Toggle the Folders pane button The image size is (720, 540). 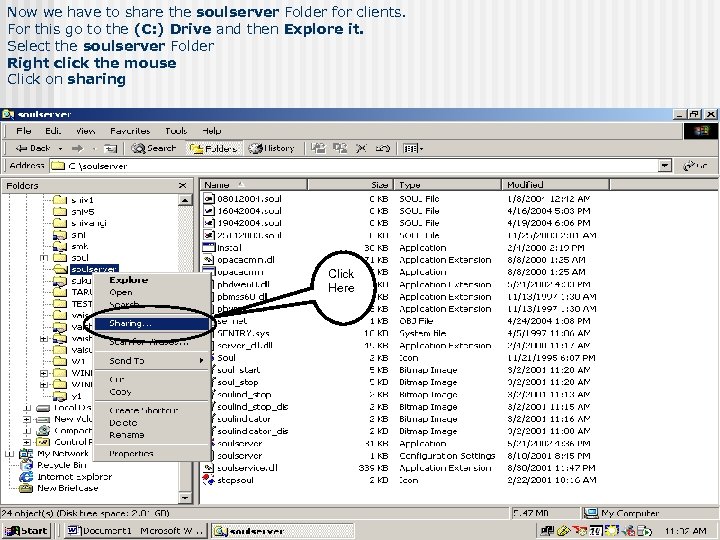[214, 148]
